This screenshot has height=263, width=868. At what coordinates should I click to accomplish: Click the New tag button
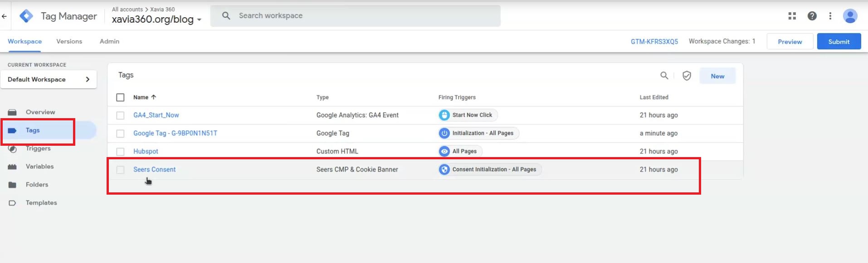click(717, 76)
